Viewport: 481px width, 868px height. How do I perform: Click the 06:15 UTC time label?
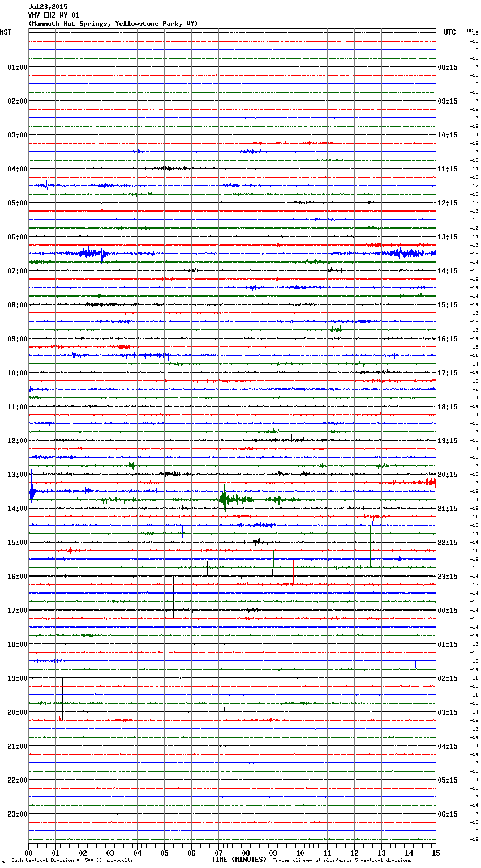pos(448,814)
